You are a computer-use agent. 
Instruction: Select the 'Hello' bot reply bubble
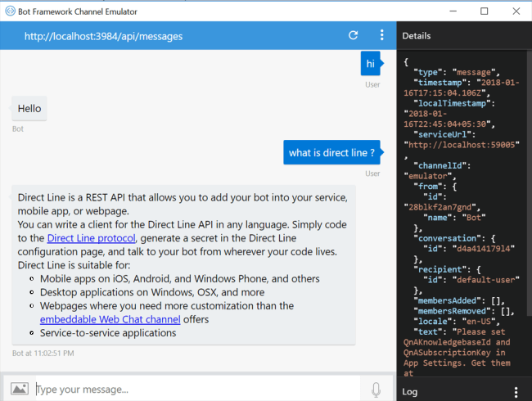29,109
